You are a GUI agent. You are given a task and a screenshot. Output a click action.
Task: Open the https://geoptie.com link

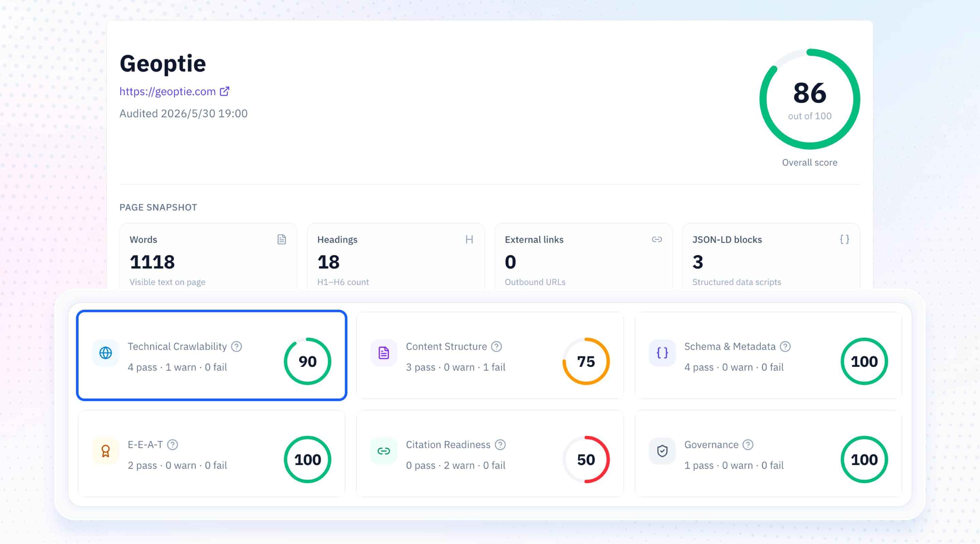(167, 91)
